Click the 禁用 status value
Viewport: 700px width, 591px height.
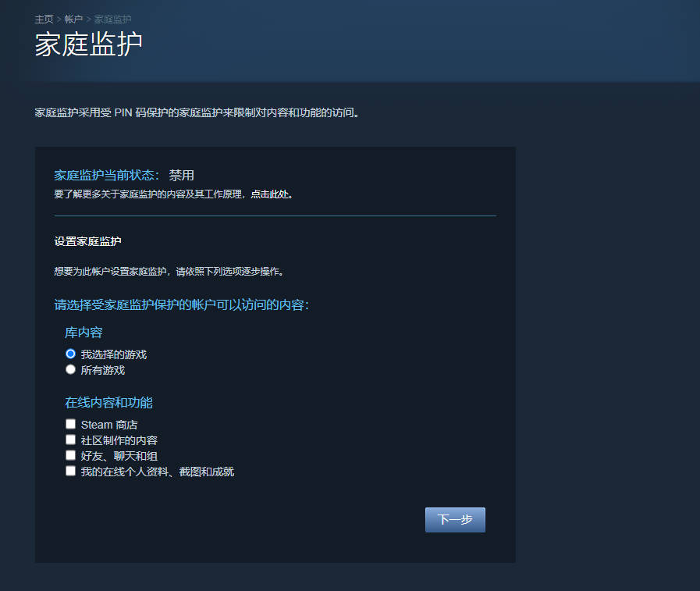[181, 175]
